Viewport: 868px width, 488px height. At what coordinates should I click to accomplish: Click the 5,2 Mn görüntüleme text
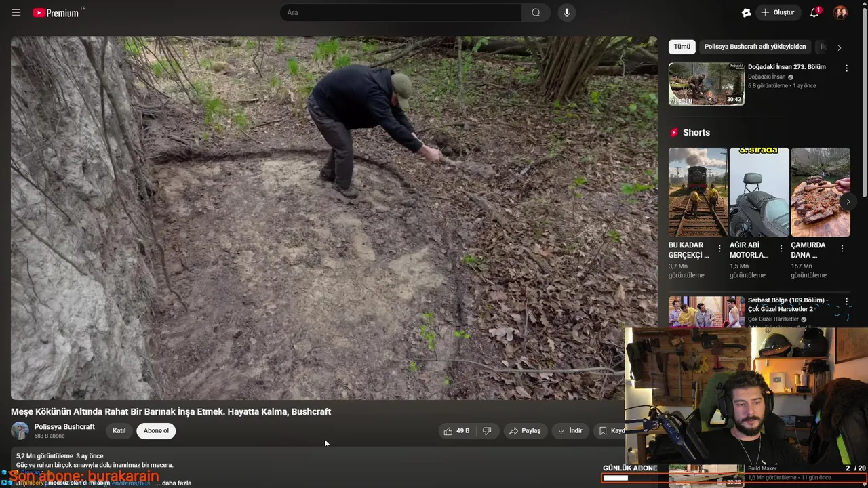[44, 456]
